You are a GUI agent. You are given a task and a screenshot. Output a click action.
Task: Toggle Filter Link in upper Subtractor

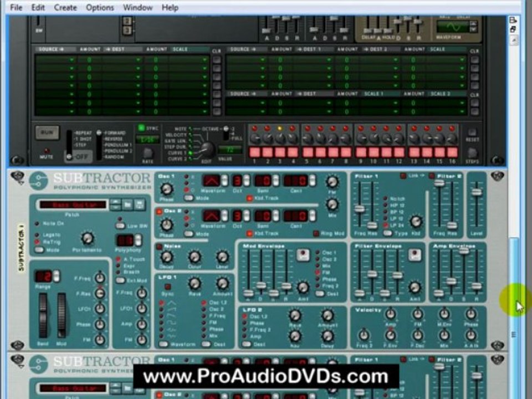point(403,176)
